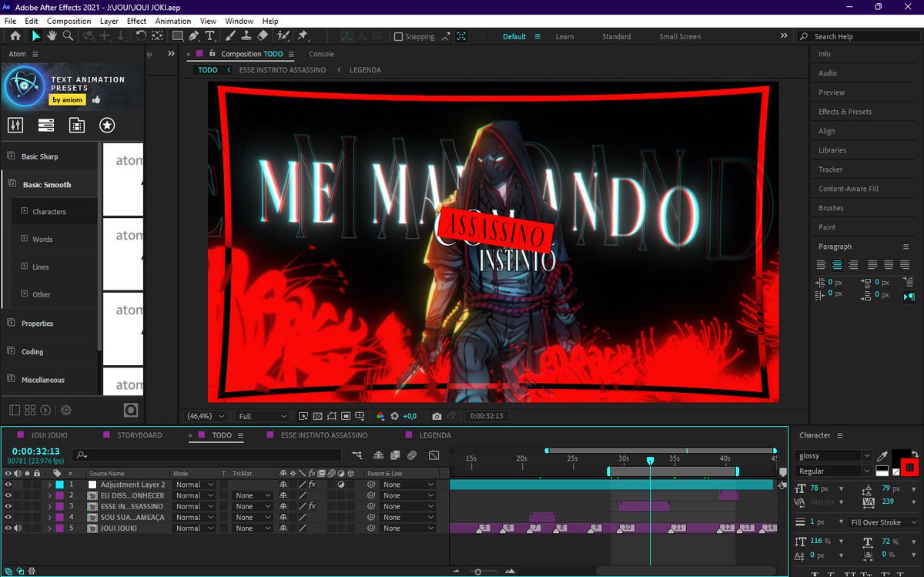Click the timeline layer search field
The height and width of the screenshot is (577, 924).
pyautogui.click(x=206, y=455)
